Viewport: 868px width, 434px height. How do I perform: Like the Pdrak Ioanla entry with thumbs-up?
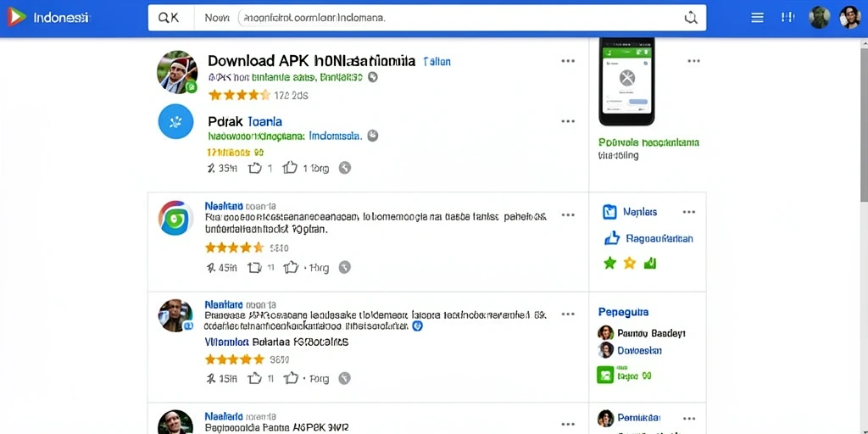[x=254, y=168]
